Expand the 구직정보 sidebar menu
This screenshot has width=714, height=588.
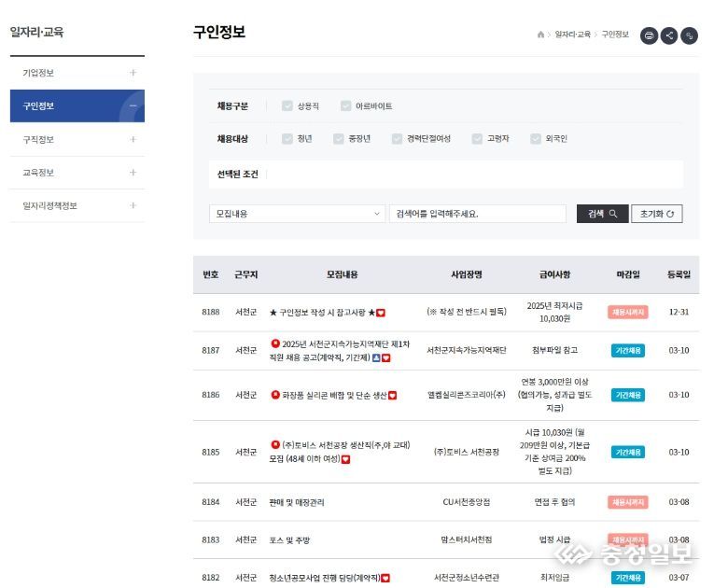pos(133,139)
